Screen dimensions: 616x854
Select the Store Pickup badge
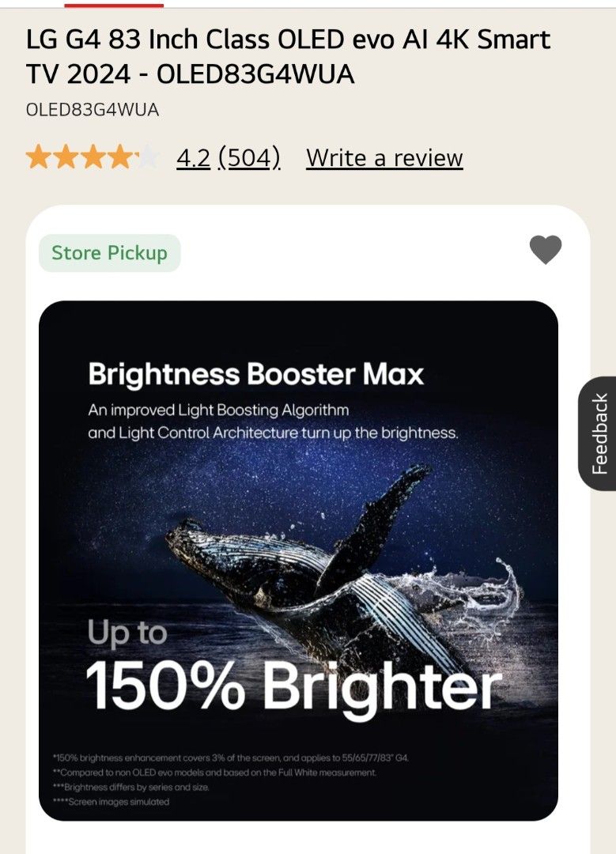pyautogui.click(x=110, y=253)
